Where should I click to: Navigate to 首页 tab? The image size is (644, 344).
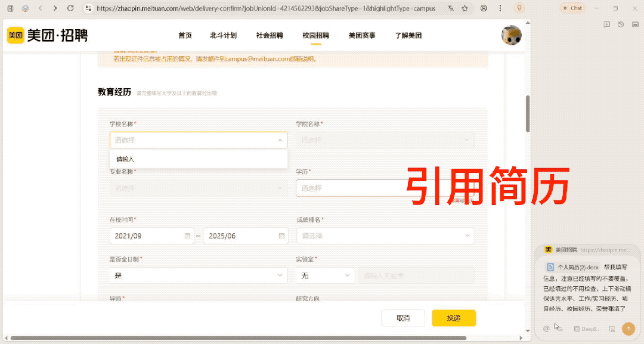click(x=185, y=36)
